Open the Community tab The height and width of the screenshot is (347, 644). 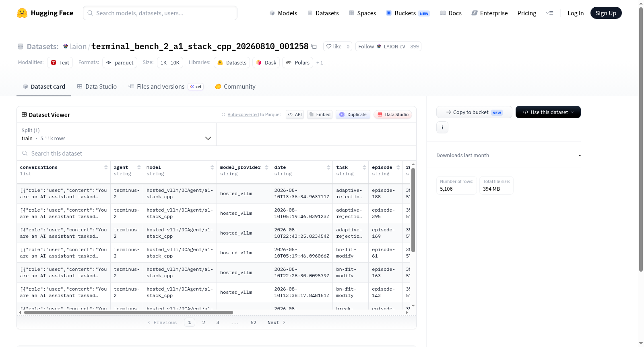pos(235,86)
